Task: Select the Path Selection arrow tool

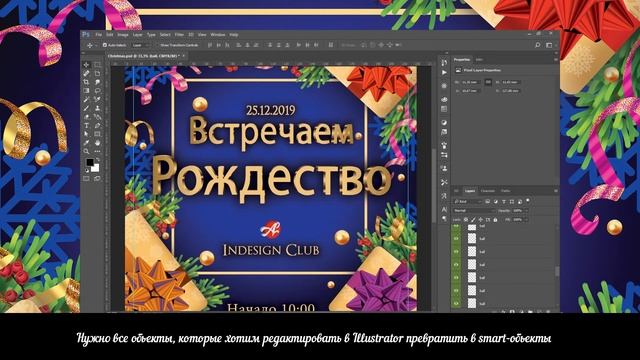Action: coord(86,134)
